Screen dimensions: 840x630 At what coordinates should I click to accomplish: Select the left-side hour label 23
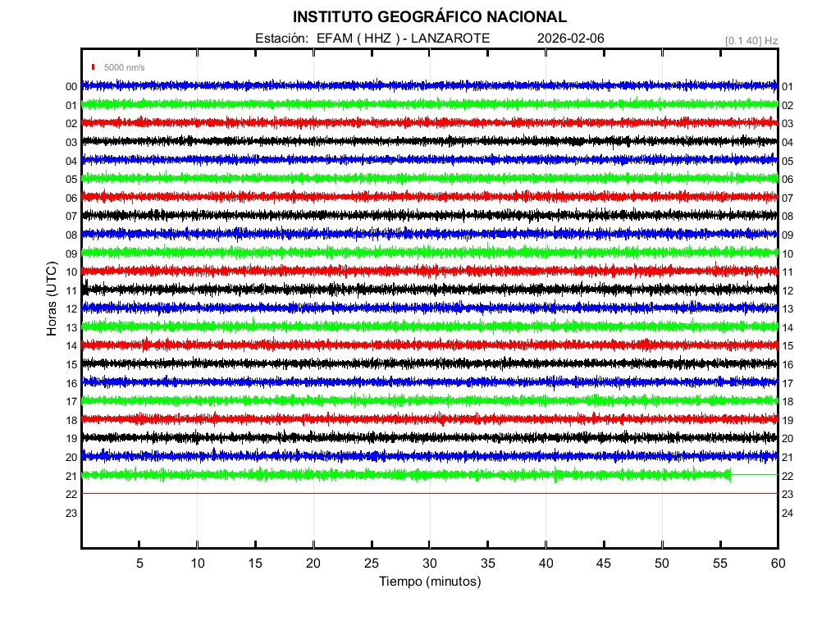(71, 513)
